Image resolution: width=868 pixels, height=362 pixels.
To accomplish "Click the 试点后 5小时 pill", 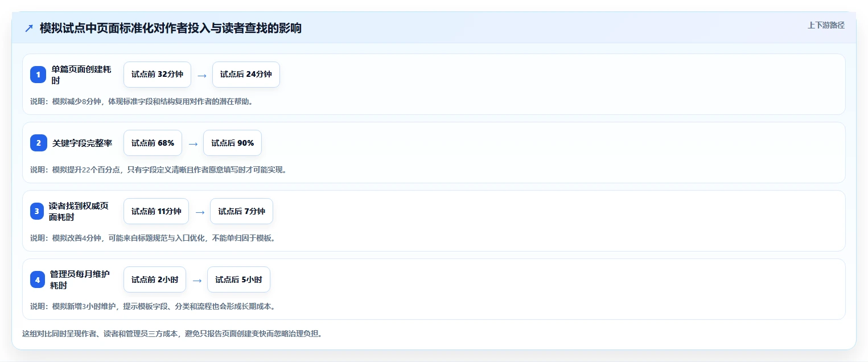I will click(238, 279).
